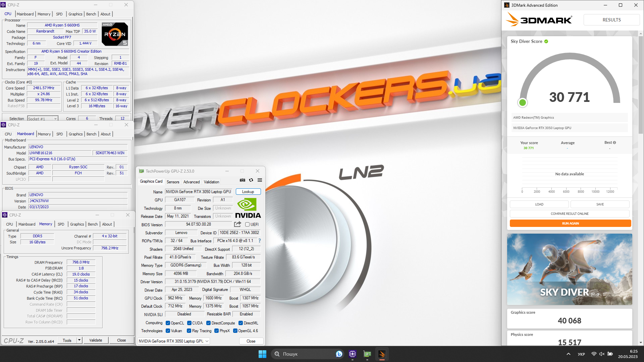Click the CPU-Z Tools button
The width and height of the screenshot is (644, 362).
pyautogui.click(x=67, y=340)
